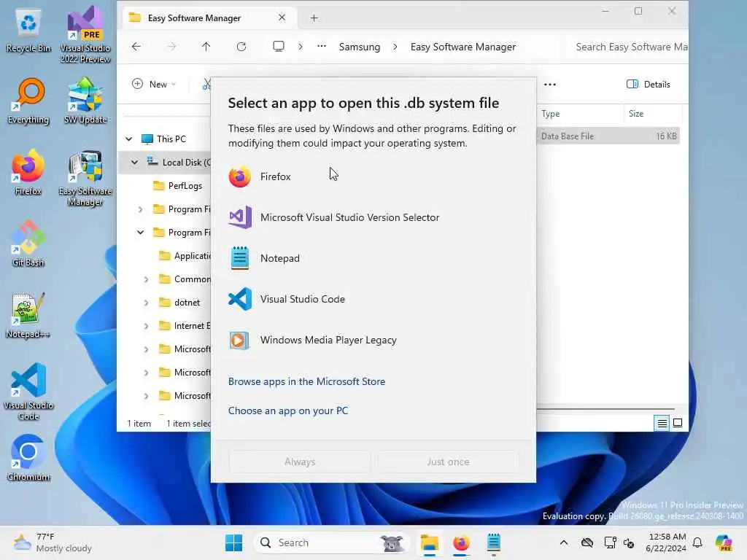
Task: Collapse the This PC tree node
Action: [128, 139]
